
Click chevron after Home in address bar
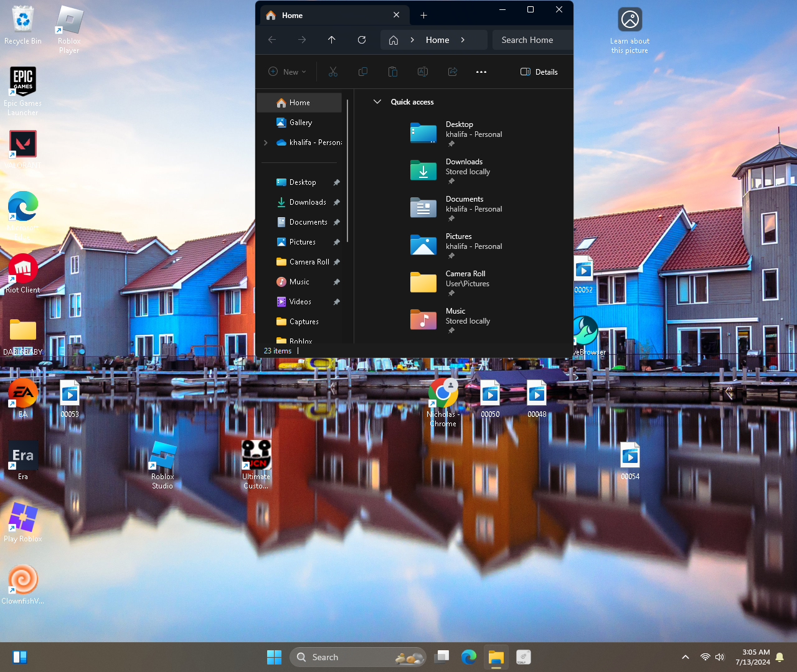(463, 40)
